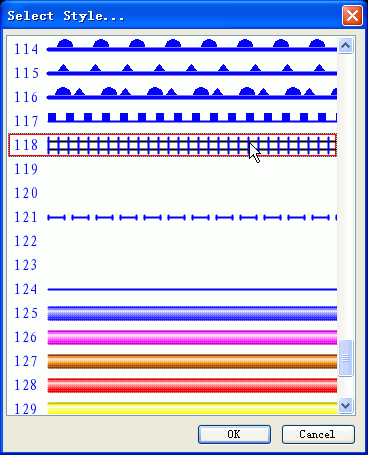Pick the blue gradient style 125
This screenshot has width=368, height=455.
(172, 313)
